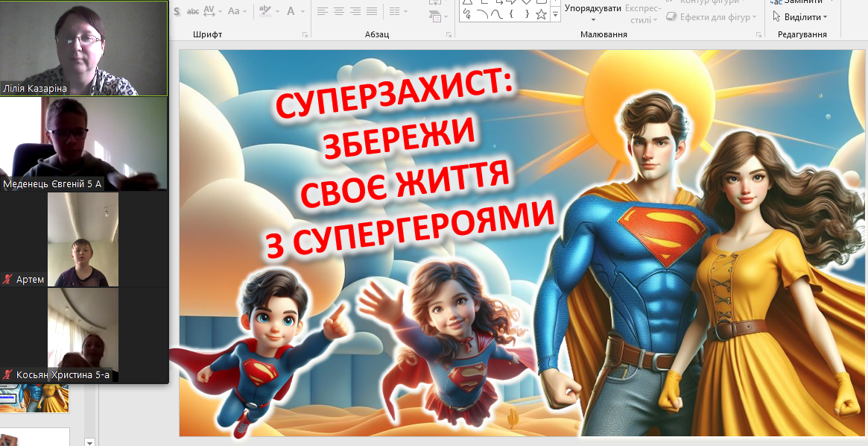The width and height of the screenshot is (868, 446).
Task: Click the Абзац group label
Action: pyautogui.click(x=377, y=34)
